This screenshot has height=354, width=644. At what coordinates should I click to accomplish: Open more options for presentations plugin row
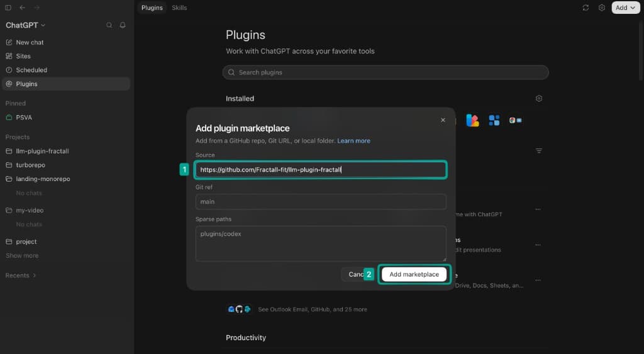click(538, 245)
